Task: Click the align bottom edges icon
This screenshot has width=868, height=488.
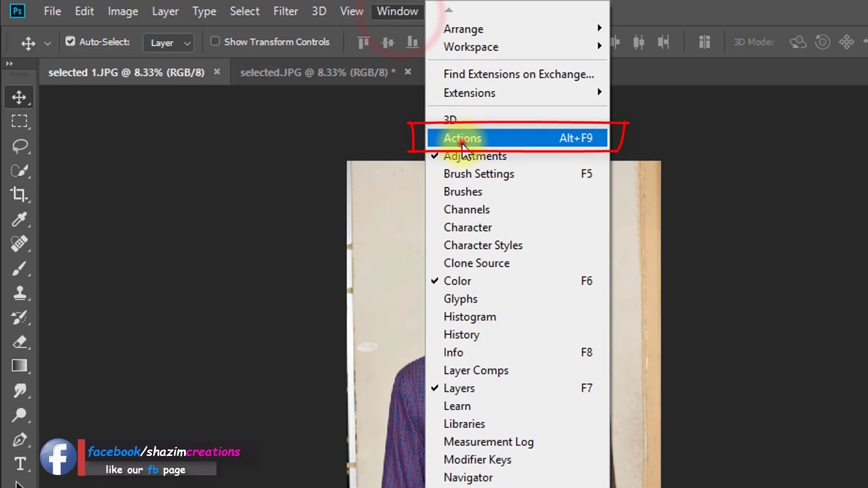Action: pos(412,42)
